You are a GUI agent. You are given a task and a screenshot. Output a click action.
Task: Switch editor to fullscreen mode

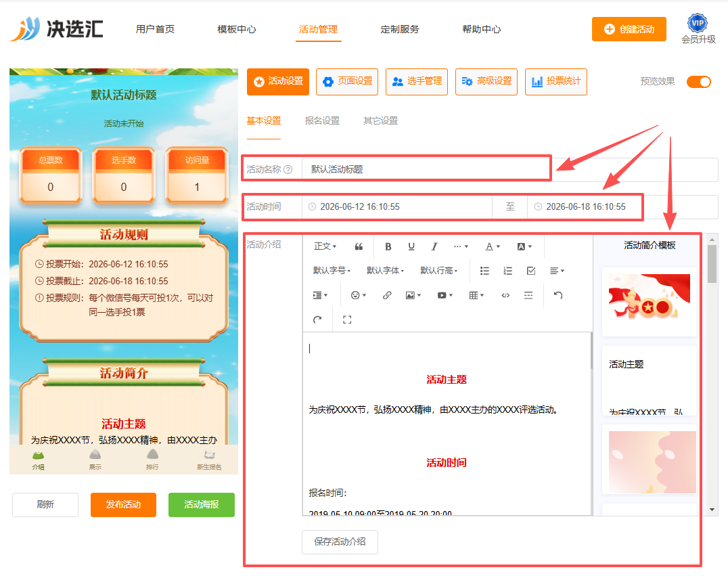pyautogui.click(x=347, y=319)
